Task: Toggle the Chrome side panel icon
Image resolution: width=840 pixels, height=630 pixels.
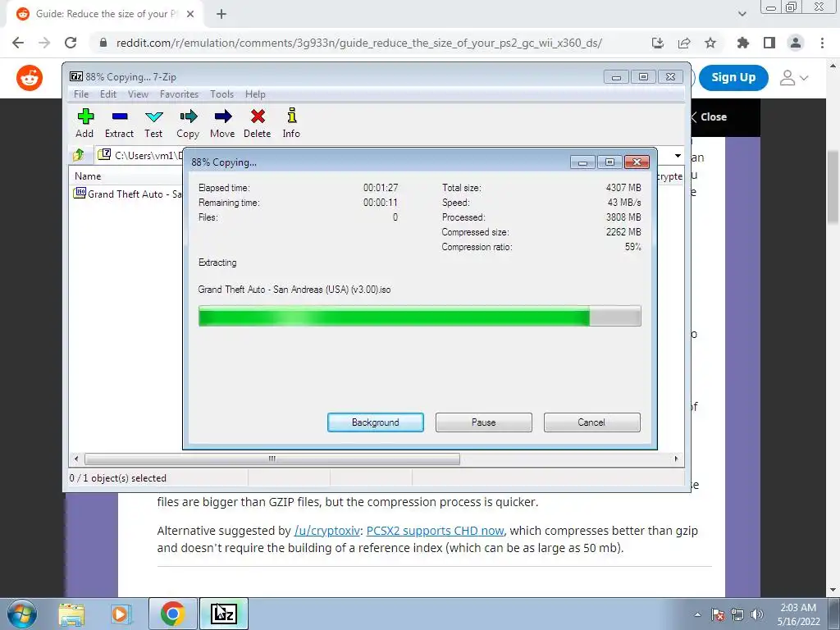Action: click(769, 43)
